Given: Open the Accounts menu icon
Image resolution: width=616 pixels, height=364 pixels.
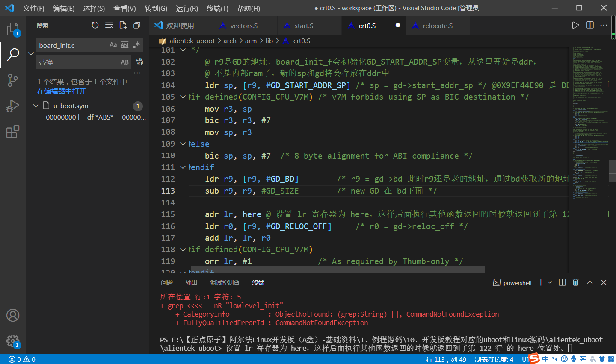Looking at the screenshot, I should tap(13, 315).
